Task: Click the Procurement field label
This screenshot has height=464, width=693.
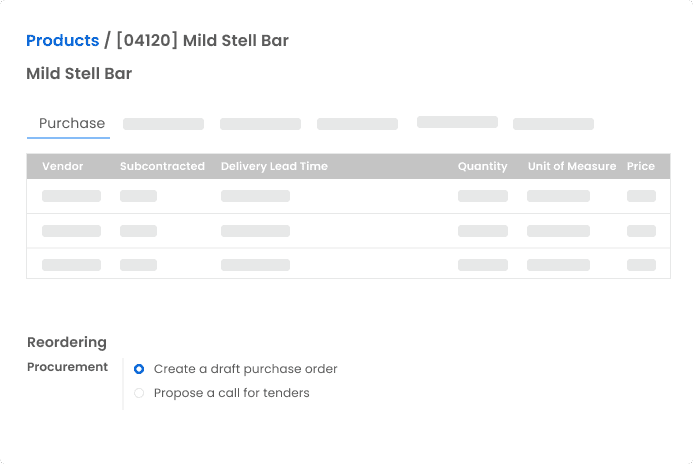Action: pos(67,367)
